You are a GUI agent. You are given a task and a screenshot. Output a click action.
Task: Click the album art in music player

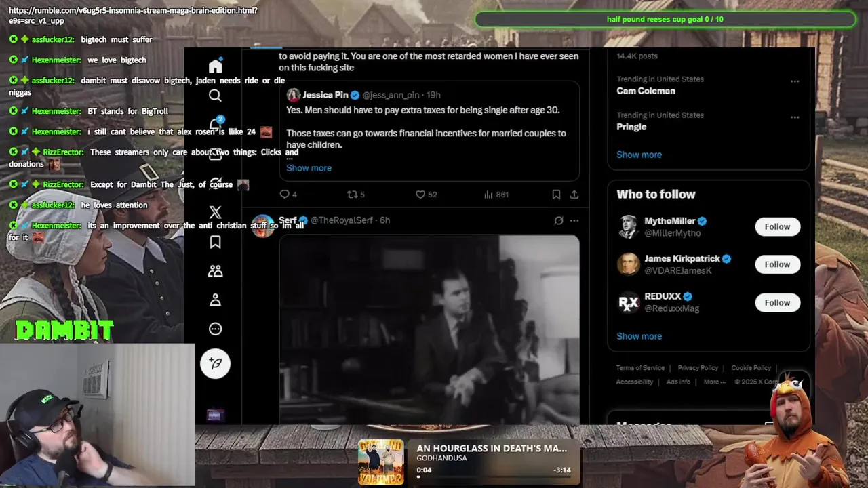[380, 462]
